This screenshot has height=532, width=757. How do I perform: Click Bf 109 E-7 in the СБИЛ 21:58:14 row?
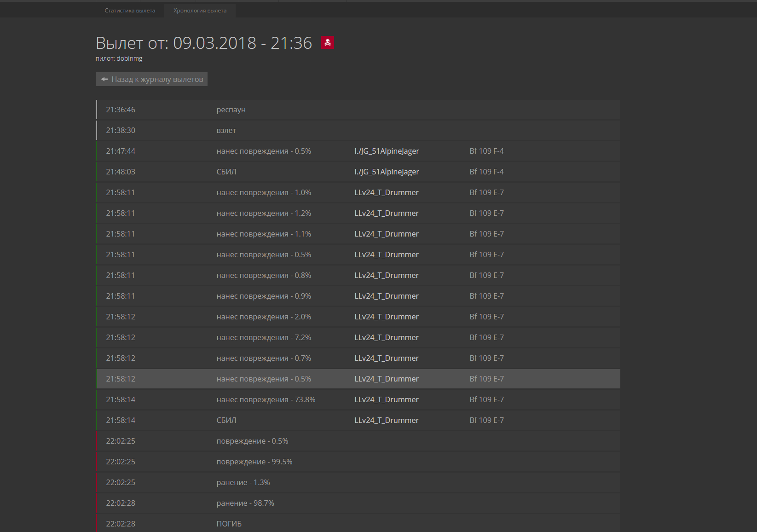(486, 420)
